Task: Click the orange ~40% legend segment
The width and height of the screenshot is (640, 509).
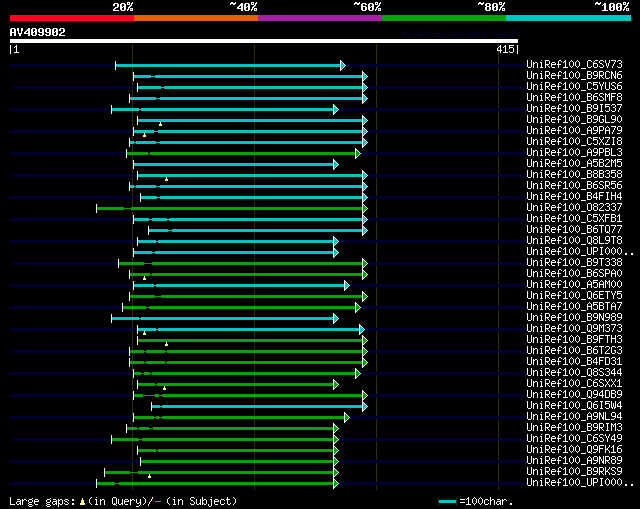Action: coord(196,18)
